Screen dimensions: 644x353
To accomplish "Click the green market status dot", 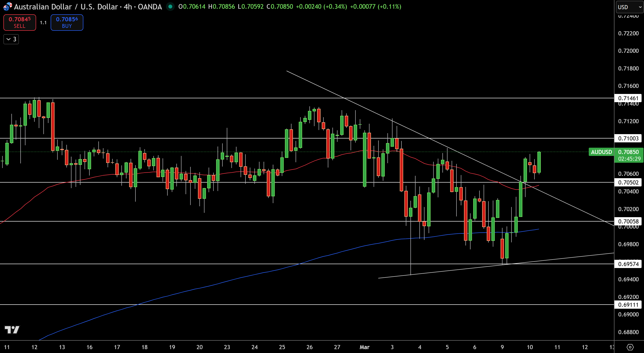I will pyautogui.click(x=170, y=7).
